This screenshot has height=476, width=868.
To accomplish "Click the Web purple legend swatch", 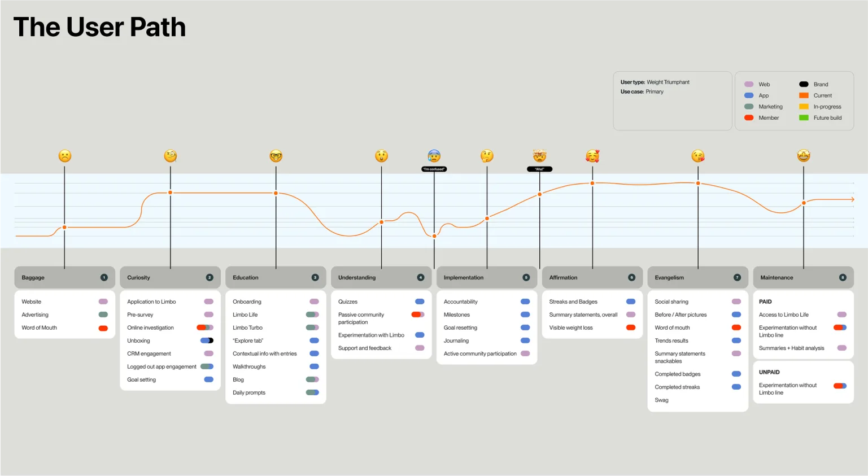I will pyautogui.click(x=749, y=84).
